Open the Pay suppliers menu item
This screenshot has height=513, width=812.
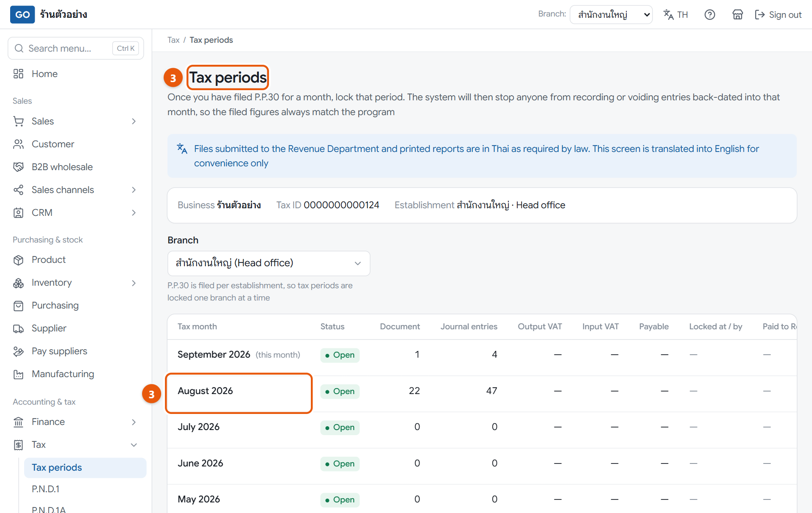76,351
